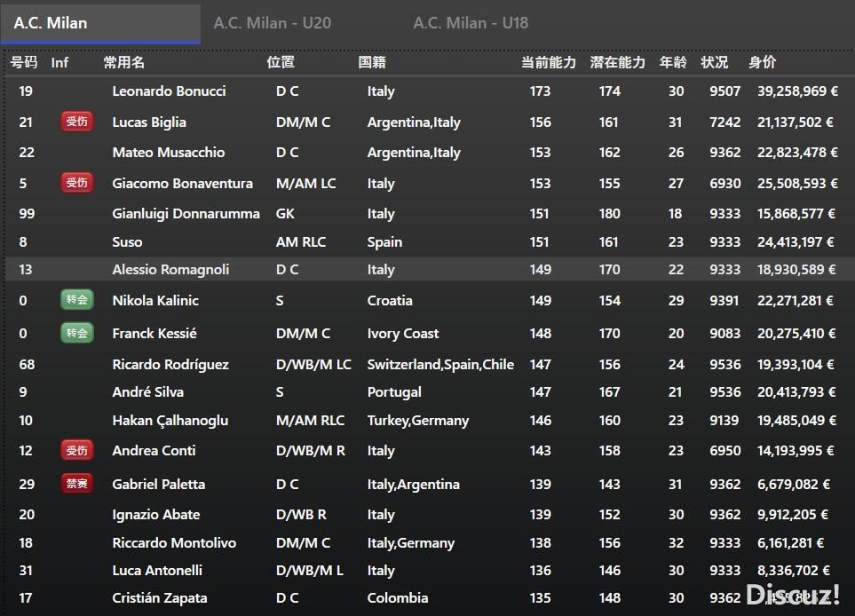Click shirt number 99

[27, 214]
